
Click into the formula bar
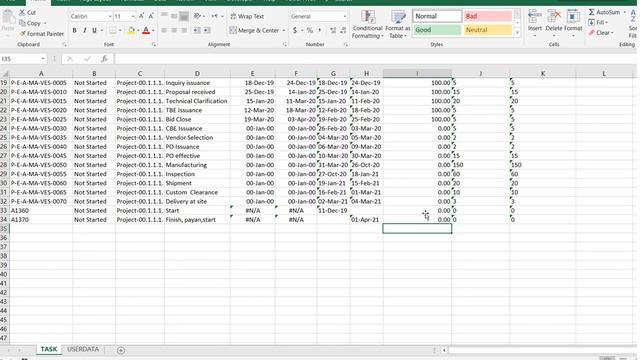click(x=375, y=59)
